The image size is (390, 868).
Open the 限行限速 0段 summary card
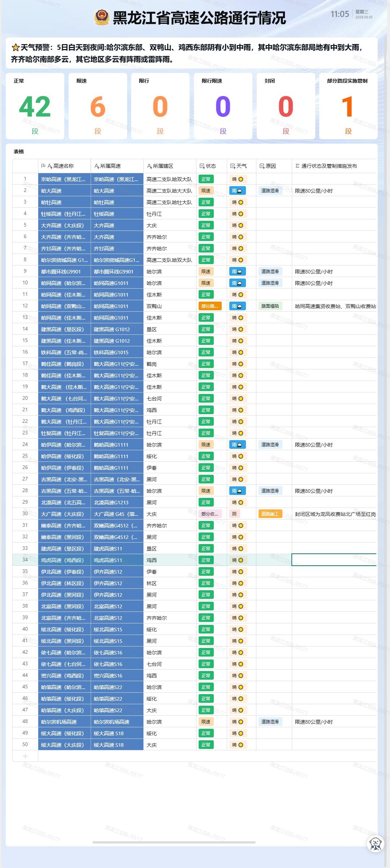223,106
